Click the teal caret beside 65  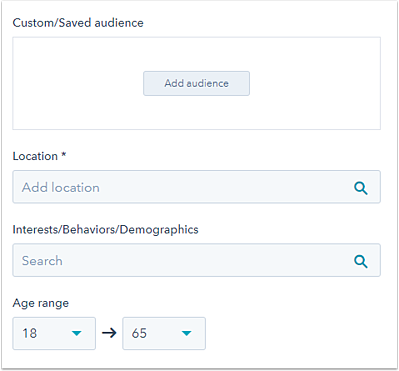click(186, 333)
